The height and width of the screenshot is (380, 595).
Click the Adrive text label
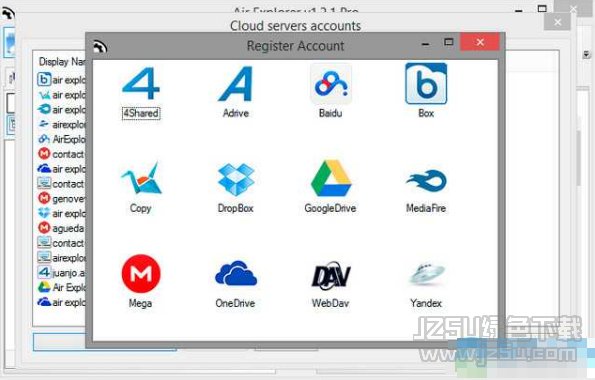point(236,113)
